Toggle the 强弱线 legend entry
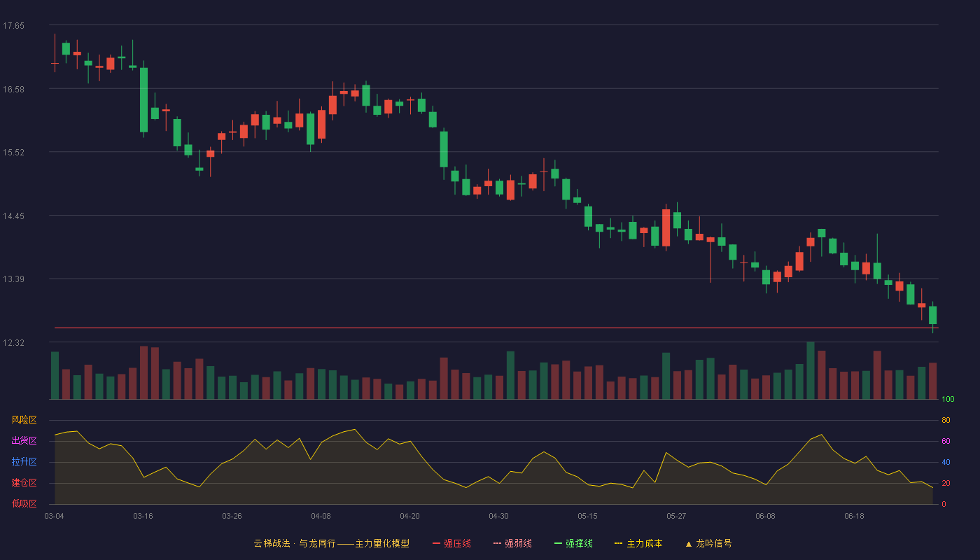 (x=512, y=543)
